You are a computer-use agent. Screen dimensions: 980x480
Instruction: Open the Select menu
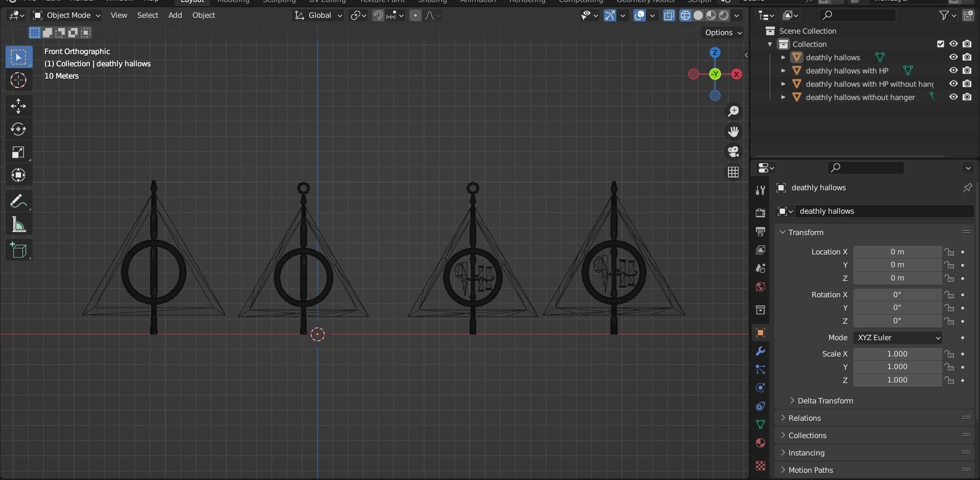148,15
